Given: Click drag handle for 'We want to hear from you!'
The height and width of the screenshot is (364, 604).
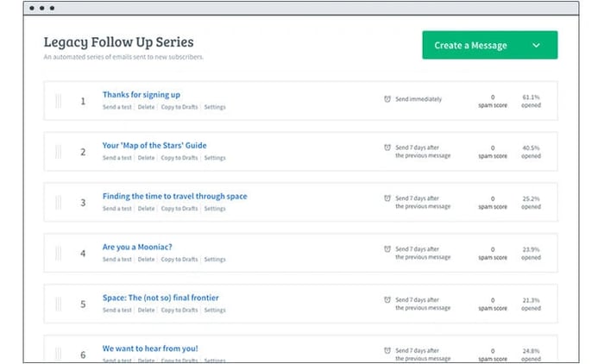Looking at the screenshot, I should (59, 354).
